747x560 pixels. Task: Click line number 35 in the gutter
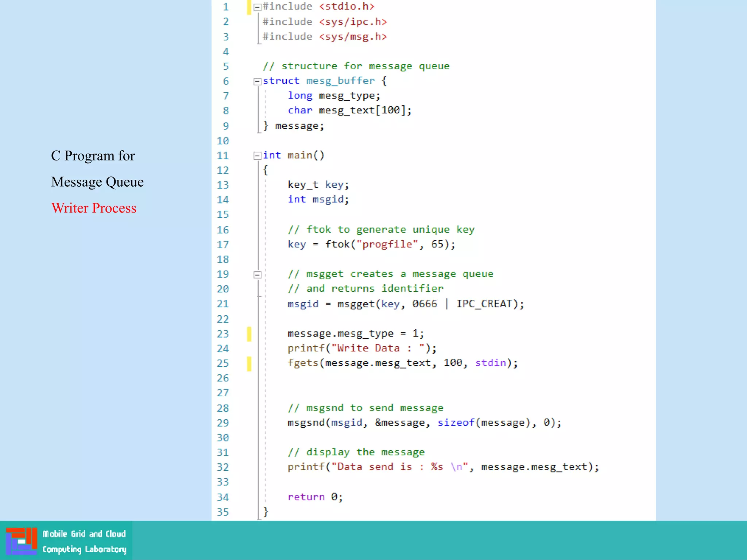pyautogui.click(x=223, y=512)
